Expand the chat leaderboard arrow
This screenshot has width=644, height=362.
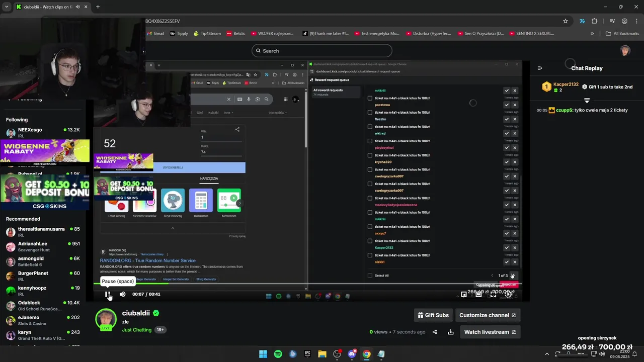click(x=587, y=101)
